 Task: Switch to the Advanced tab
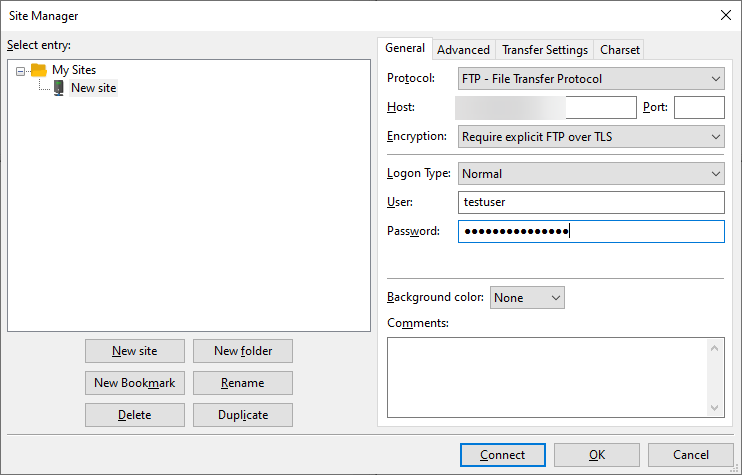coord(463,50)
